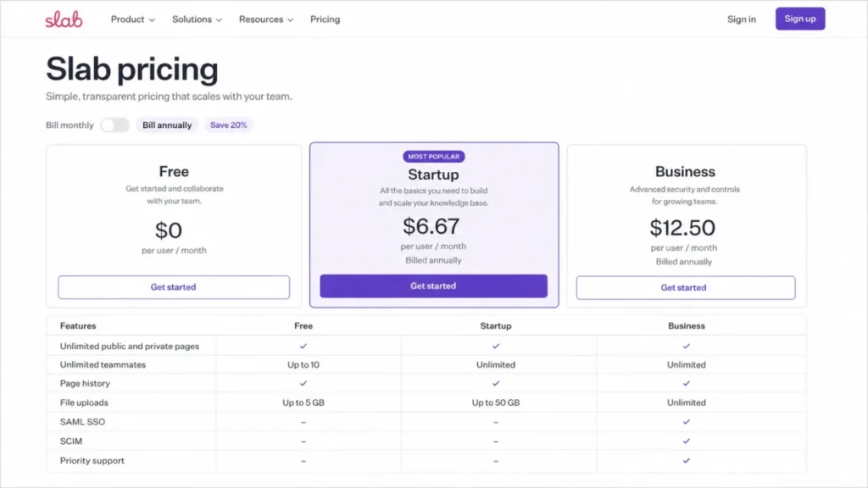Click Get started on the Startup plan

click(x=433, y=286)
